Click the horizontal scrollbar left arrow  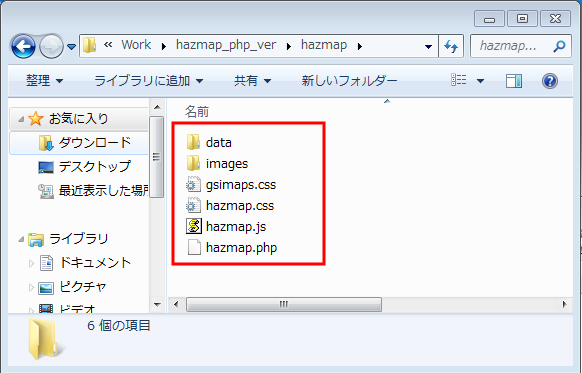point(176,304)
